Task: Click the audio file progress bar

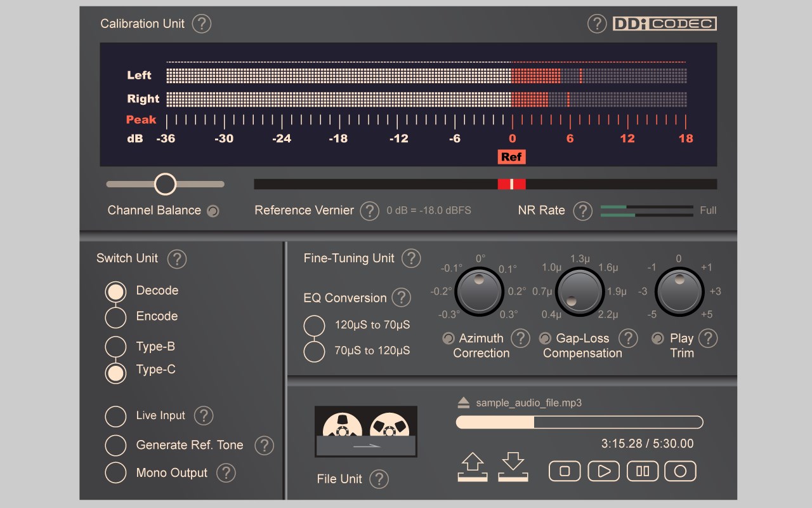Action: (x=579, y=422)
